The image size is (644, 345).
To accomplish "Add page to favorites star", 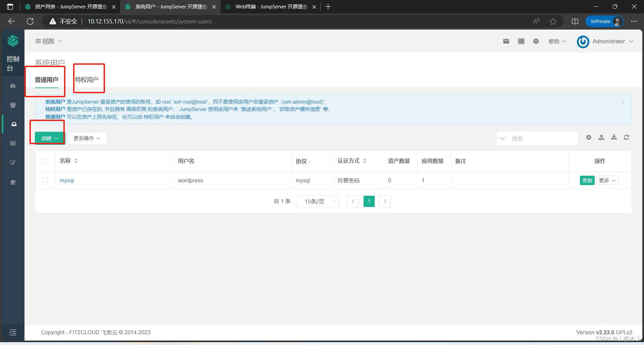I will [553, 21].
